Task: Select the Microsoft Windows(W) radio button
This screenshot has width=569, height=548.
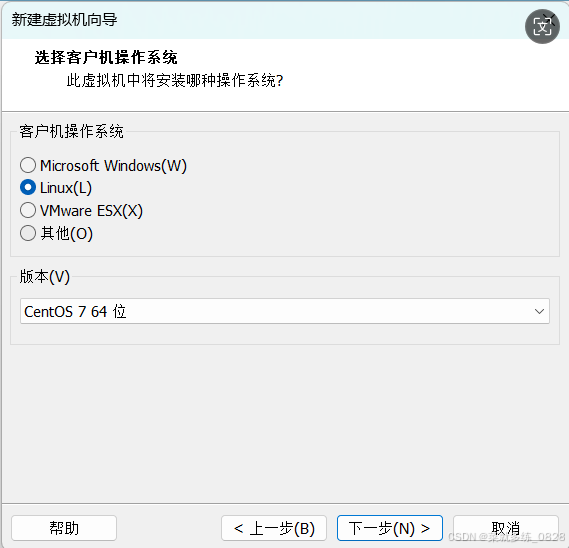Action: [x=28, y=165]
